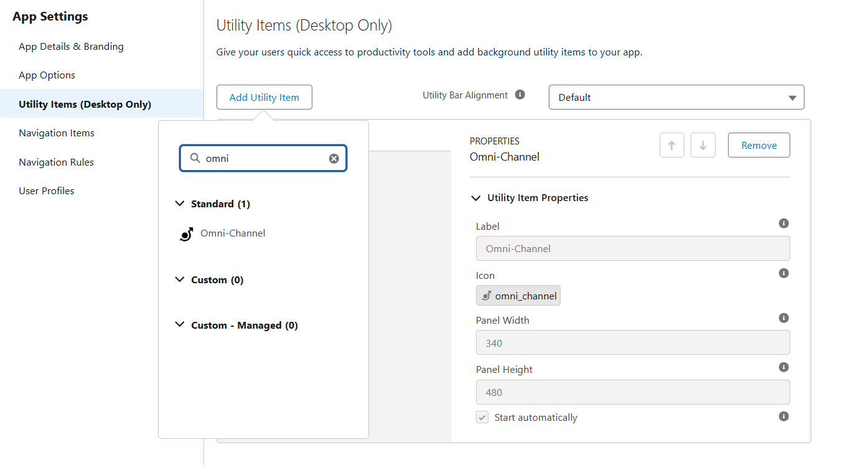Go to User Profiles
This screenshot has height=465, width=868.
pos(47,191)
